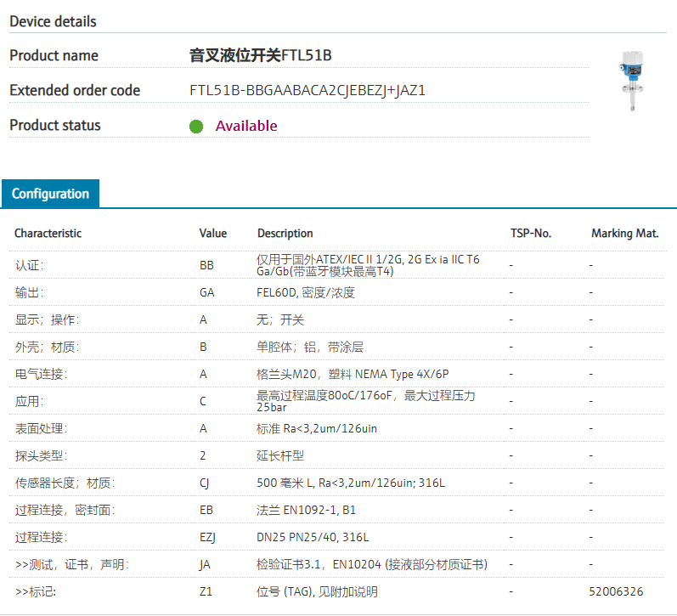Click the DN25 PN25/40, 316L description

click(313, 537)
